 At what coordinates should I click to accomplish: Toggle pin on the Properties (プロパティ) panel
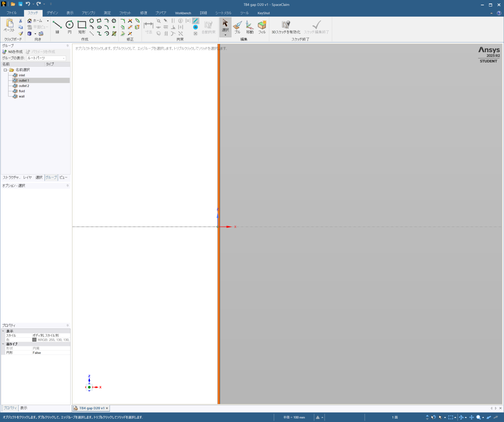click(67, 325)
